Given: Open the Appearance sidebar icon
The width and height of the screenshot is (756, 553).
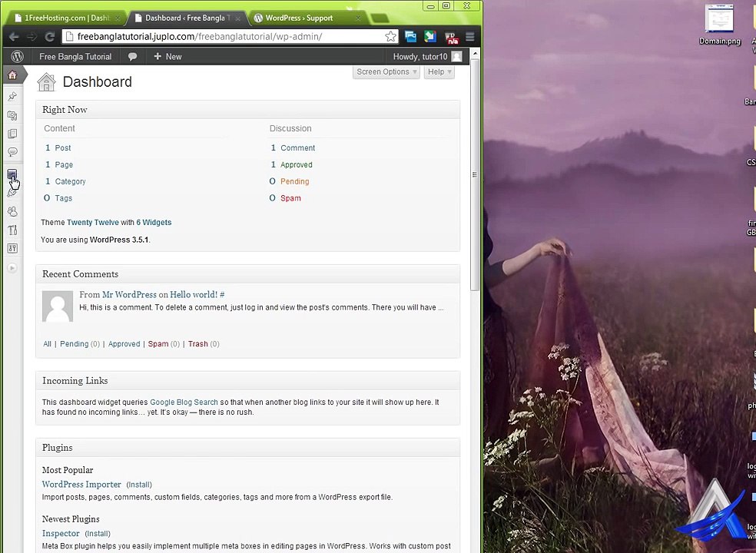Looking at the screenshot, I should pyautogui.click(x=12, y=174).
